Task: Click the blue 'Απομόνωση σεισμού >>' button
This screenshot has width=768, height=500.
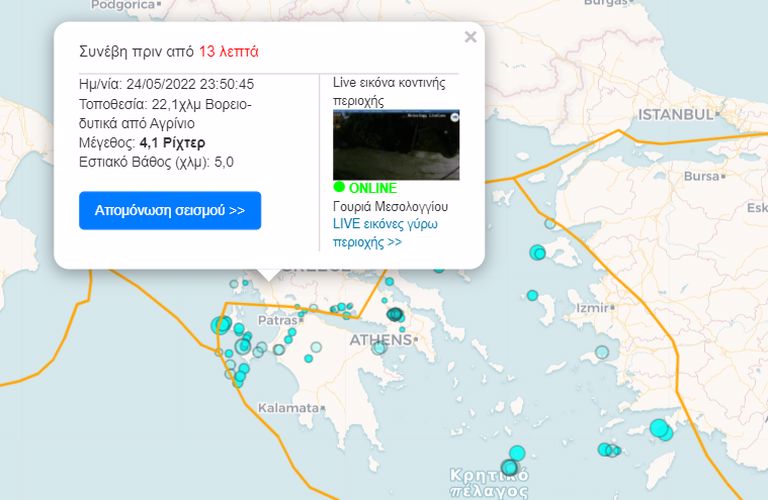Action: [170, 211]
